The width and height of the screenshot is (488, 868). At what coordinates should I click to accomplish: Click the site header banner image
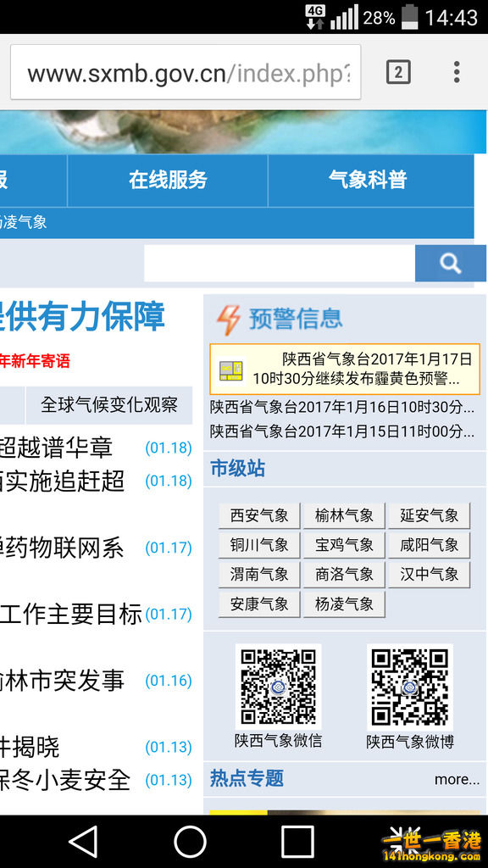pos(243,131)
